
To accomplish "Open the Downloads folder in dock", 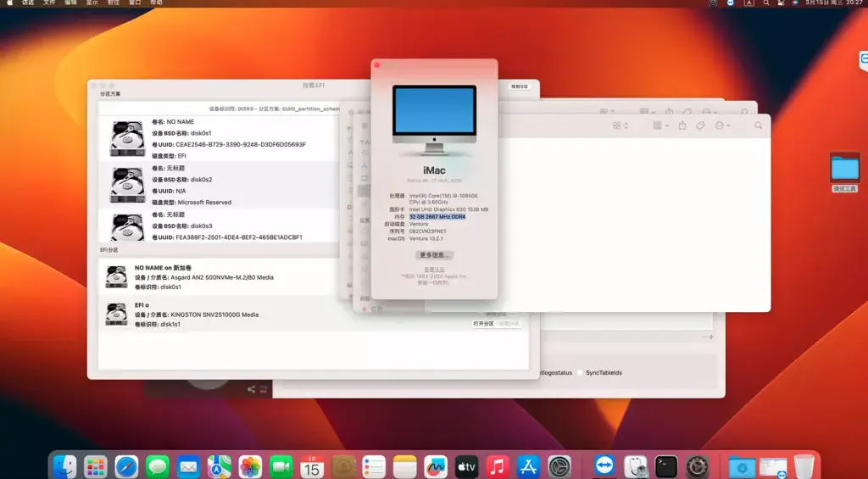I will pos(742,467).
